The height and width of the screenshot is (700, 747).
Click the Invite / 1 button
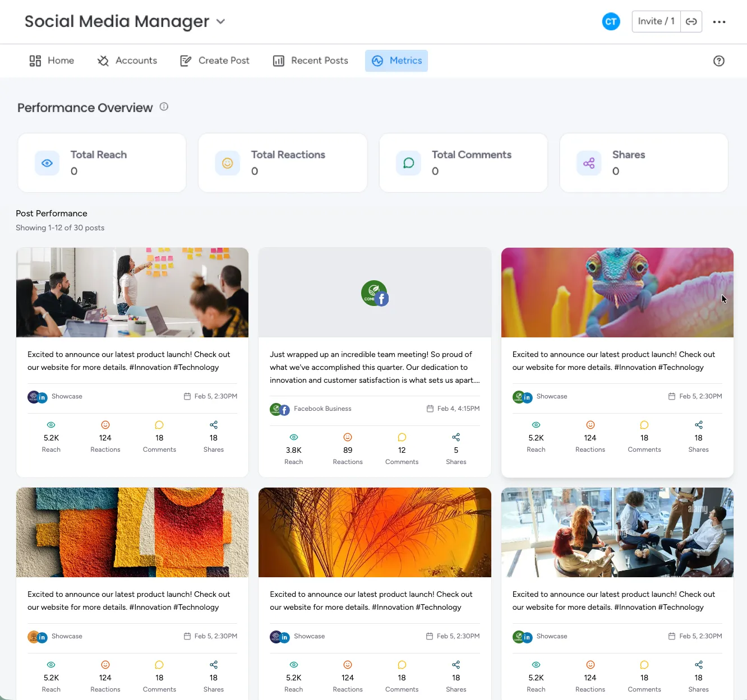pos(656,21)
